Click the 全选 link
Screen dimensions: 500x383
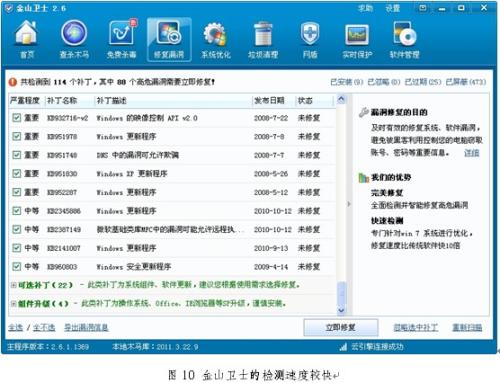pos(16,328)
